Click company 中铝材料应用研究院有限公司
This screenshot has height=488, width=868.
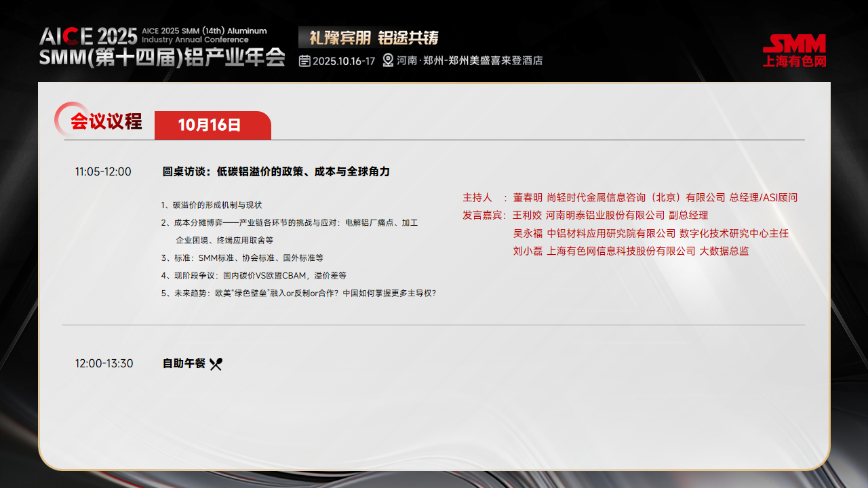611,234
